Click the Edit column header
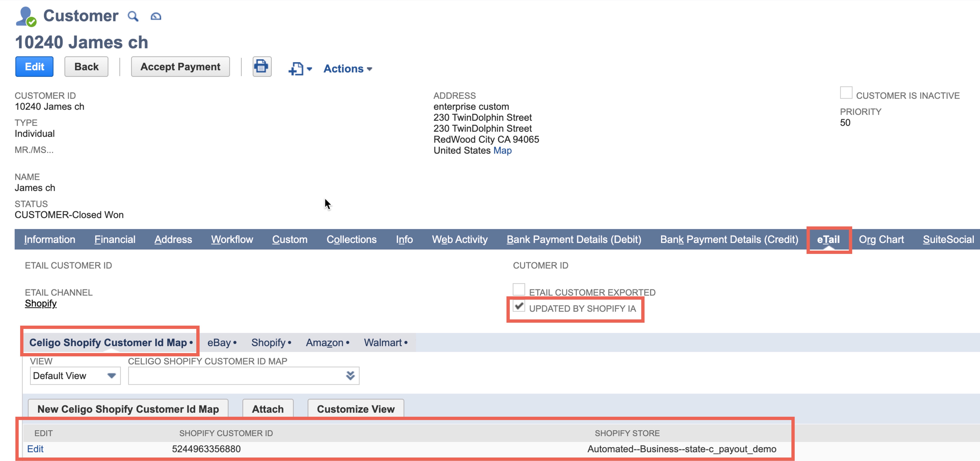This screenshot has height=461, width=980. tap(43, 433)
